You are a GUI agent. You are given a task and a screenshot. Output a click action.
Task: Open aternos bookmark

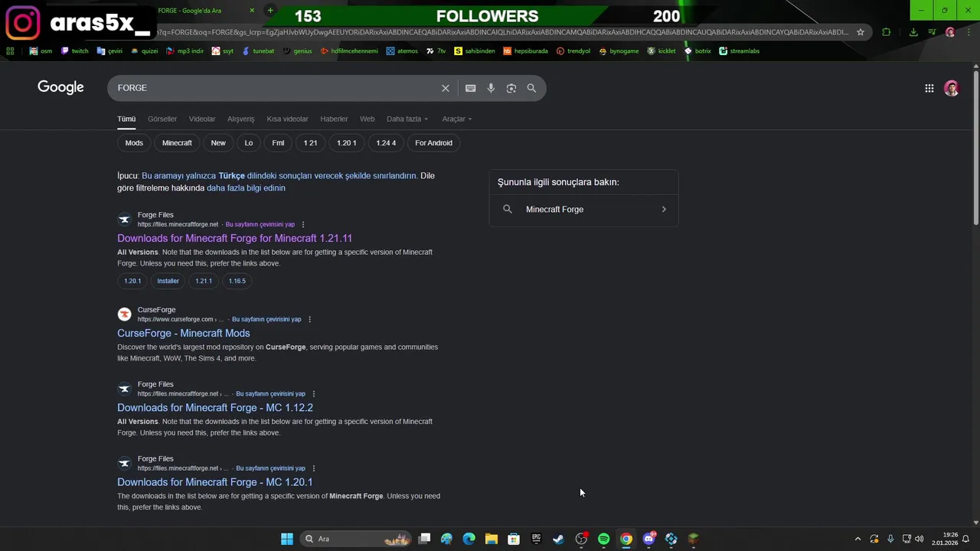[402, 51]
